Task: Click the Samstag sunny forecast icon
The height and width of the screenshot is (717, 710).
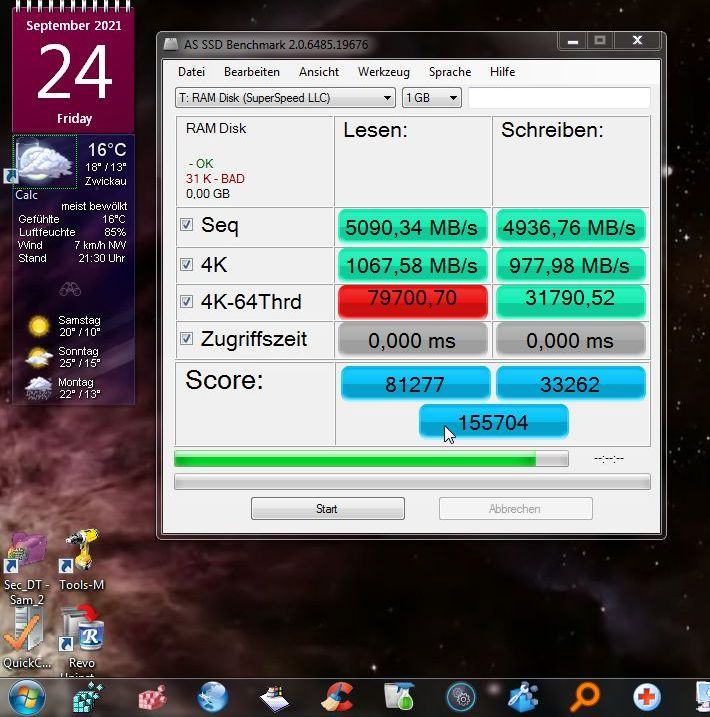Action: [39, 326]
